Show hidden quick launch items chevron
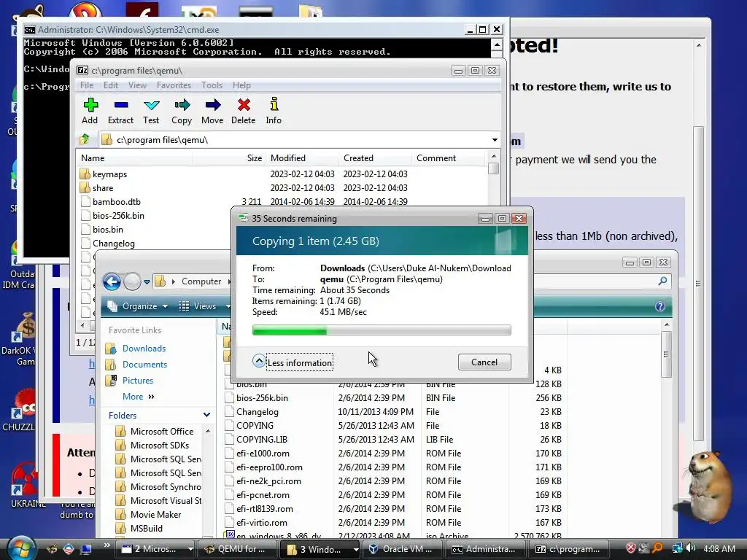The image size is (747, 560). coord(107,545)
